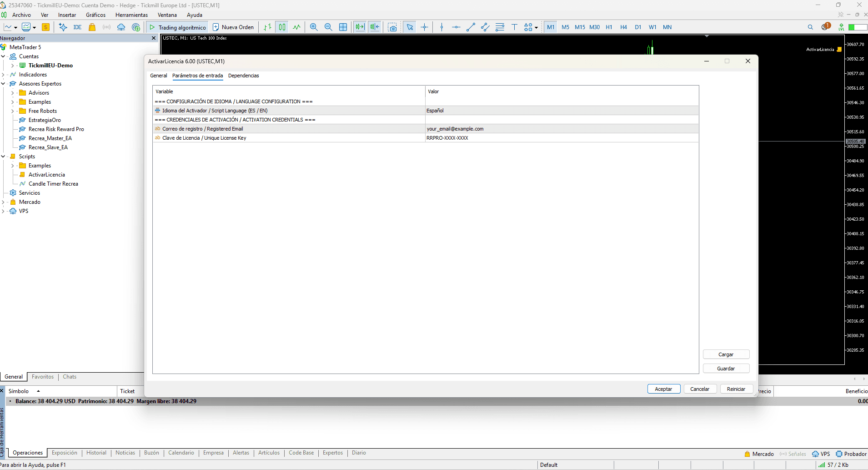Draw a horizontal line
The width and height of the screenshot is (868, 470).
(x=456, y=27)
